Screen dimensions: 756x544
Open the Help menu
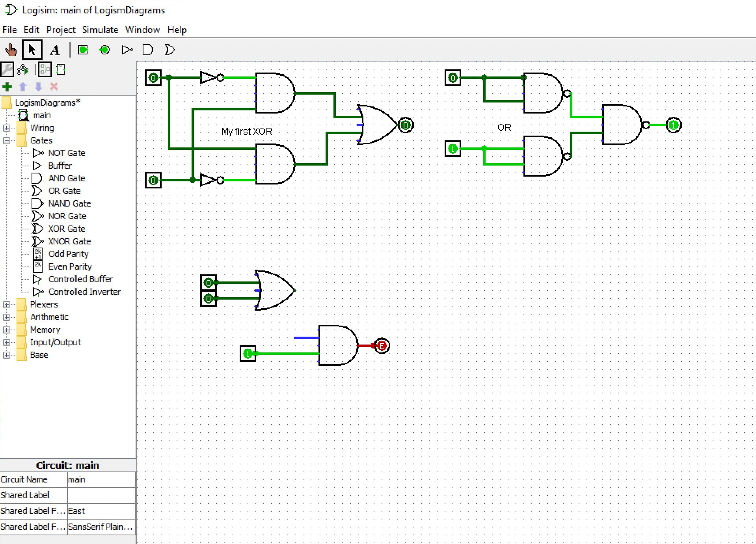(x=177, y=30)
